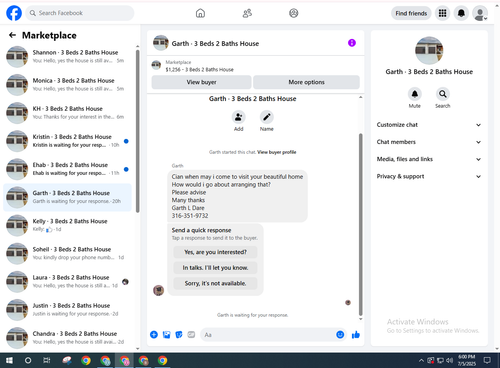Image resolution: width=500 pixels, height=368 pixels.
Task: Expand Media, files and links section
Action: click(x=429, y=159)
